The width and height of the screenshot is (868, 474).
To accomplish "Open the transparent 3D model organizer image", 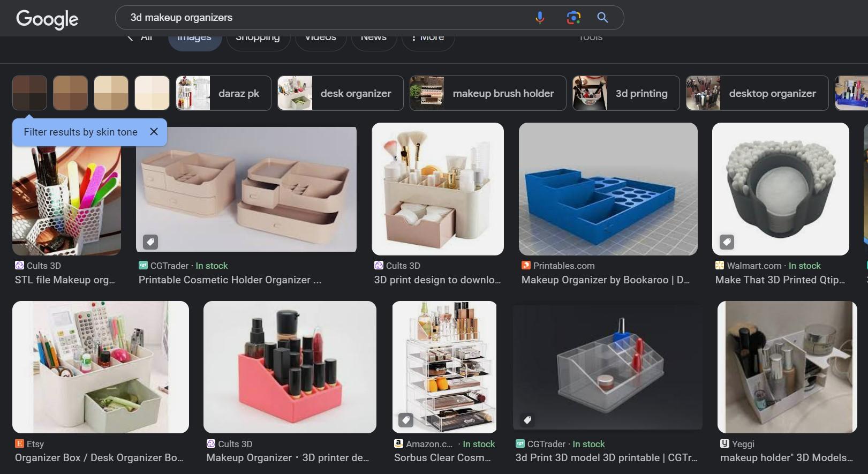I will click(608, 367).
